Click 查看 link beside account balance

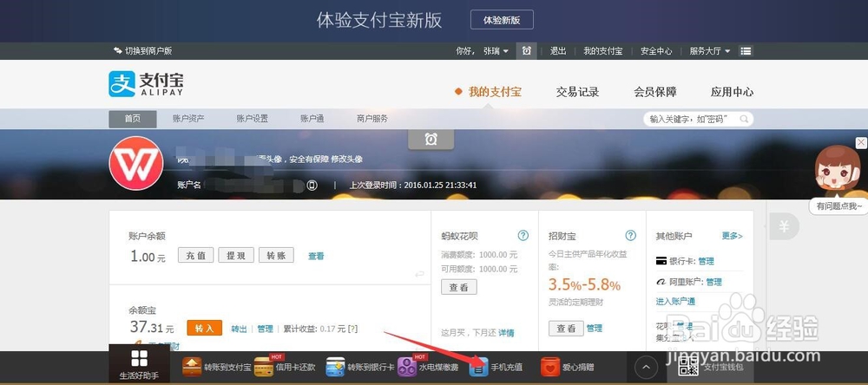pyautogui.click(x=316, y=256)
